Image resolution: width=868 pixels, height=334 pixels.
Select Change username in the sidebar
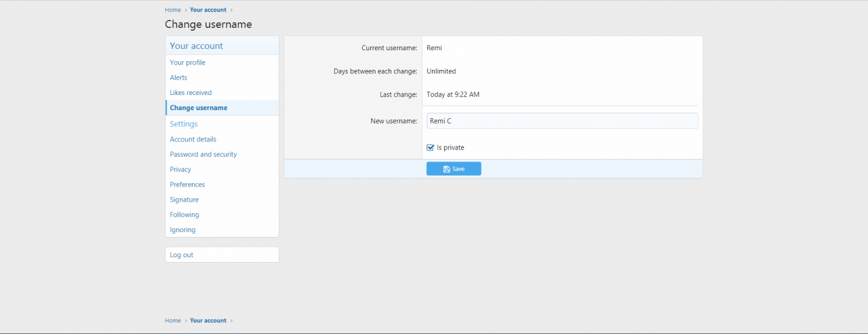(199, 108)
